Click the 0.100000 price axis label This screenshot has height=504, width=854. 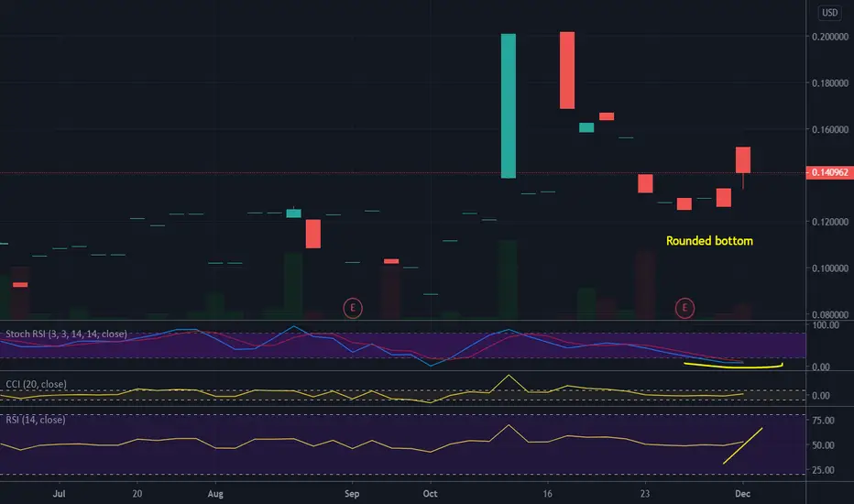tap(829, 268)
